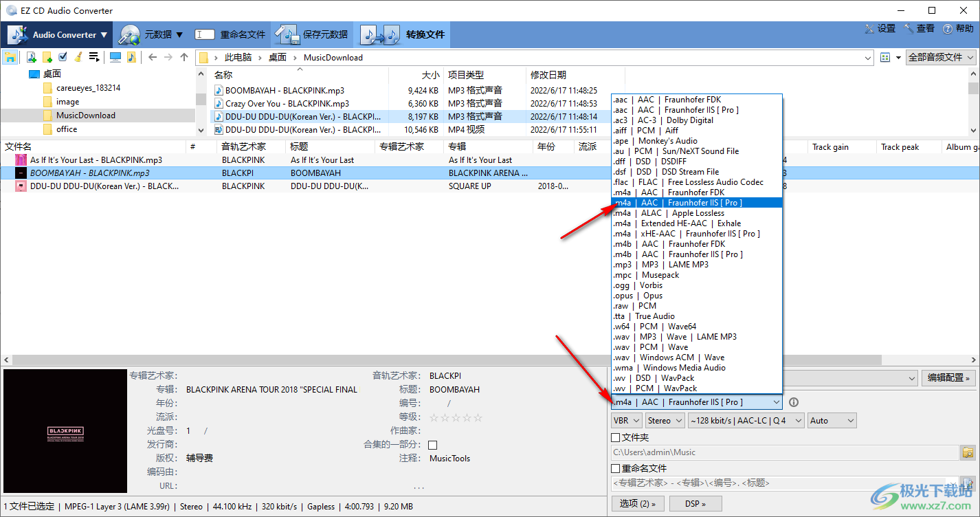Open the Audio Converter mode menu
This screenshot has height=517, width=980.
pyautogui.click(x=57, y=34)
